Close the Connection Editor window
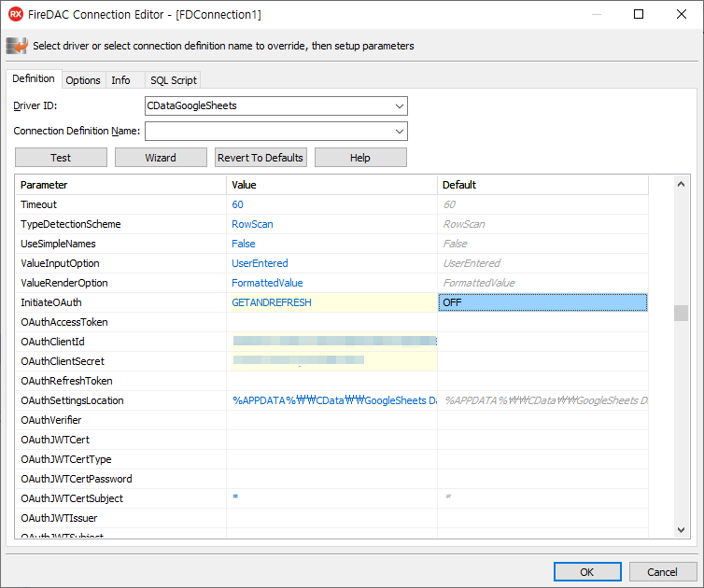The image size is (704, 588). [x=682, y=14]
